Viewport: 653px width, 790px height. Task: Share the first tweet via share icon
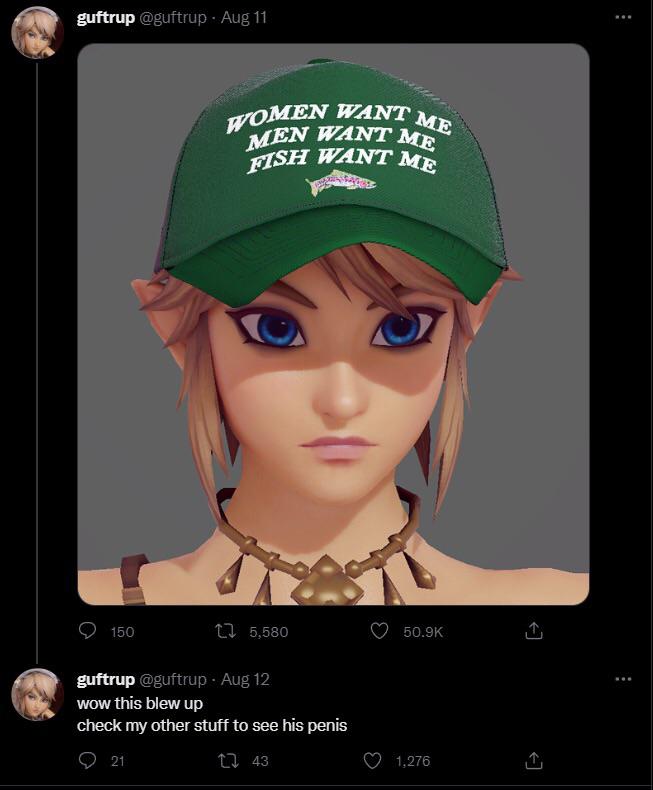[534, 630]
